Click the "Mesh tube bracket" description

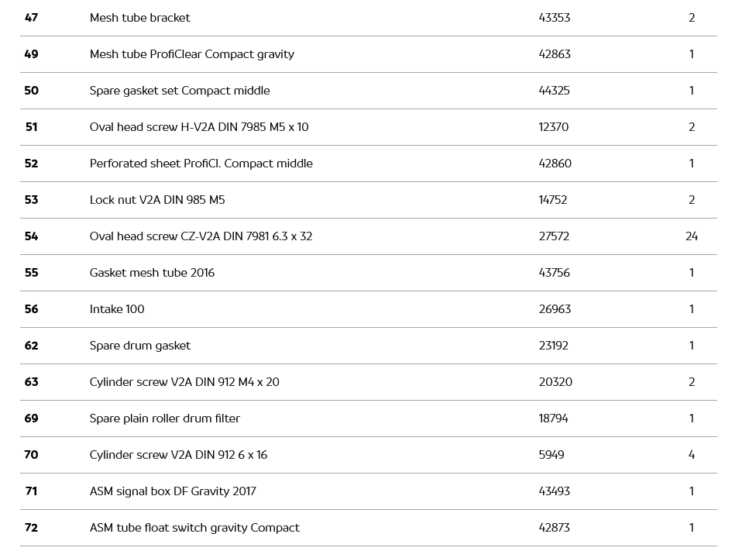tap(139, 18)
